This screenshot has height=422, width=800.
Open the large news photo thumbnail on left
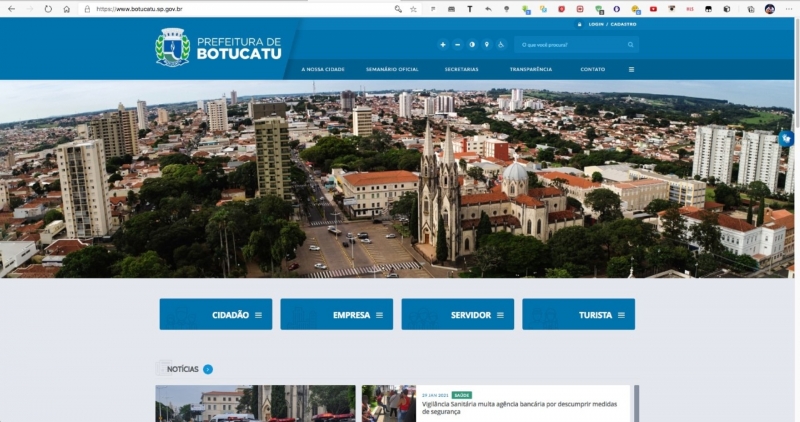(256, 403)
